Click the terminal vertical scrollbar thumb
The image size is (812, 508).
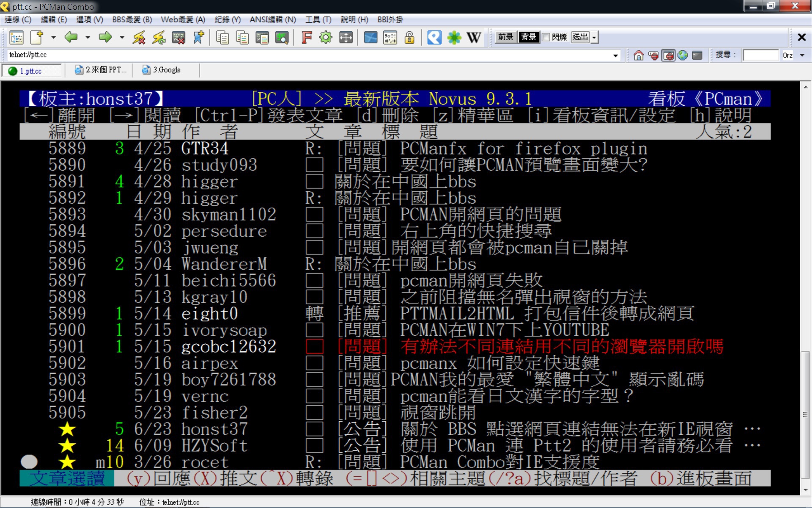pos(805,414)
